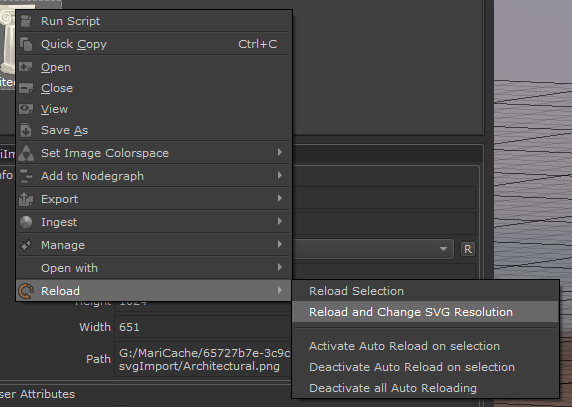The width and height of the screenshot is (572, 407).
Task: Click the orange Reload icon
Action: 26,291
